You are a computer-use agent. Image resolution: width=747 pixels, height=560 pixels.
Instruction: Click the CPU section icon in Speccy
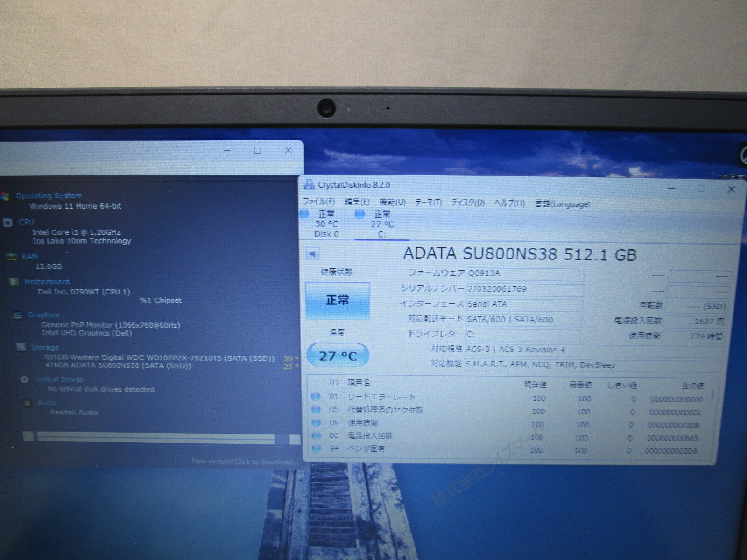[8, 223]
